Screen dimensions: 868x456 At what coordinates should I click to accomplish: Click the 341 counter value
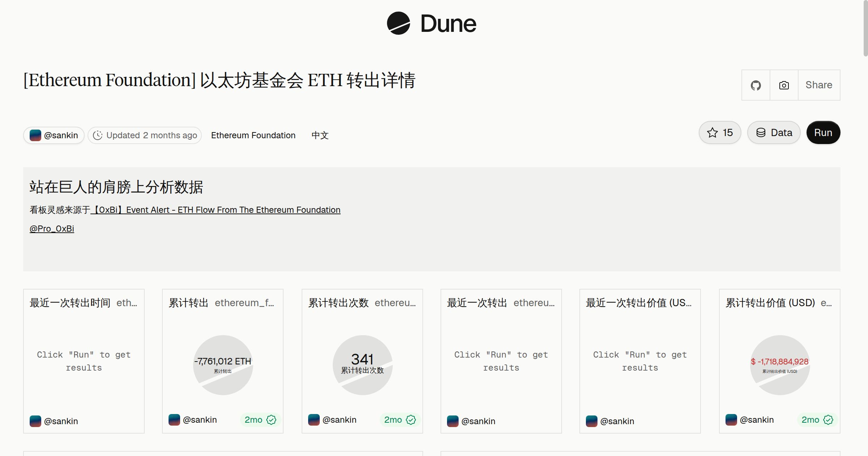(362, 359)
